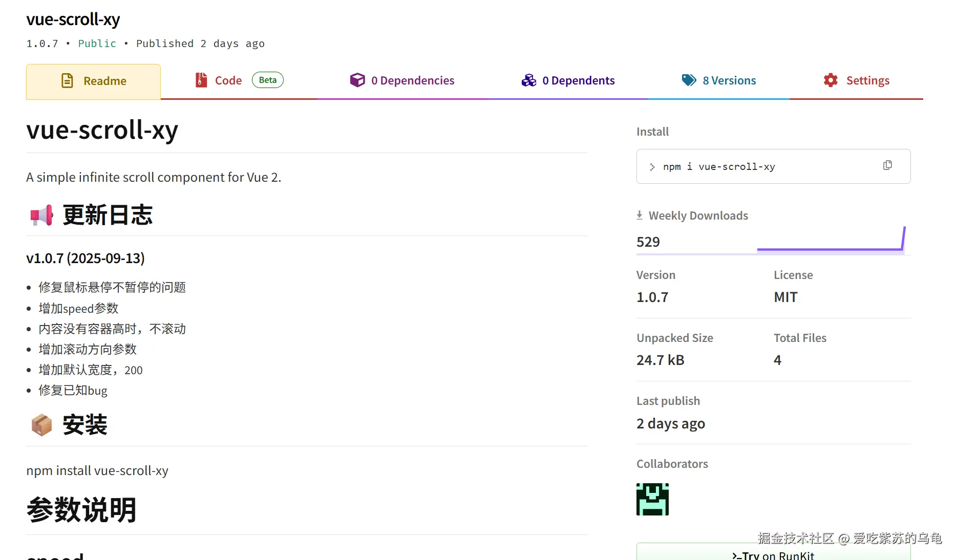
Task: Click the Weekly Downloads label
Action: click(x=698, y=216)
